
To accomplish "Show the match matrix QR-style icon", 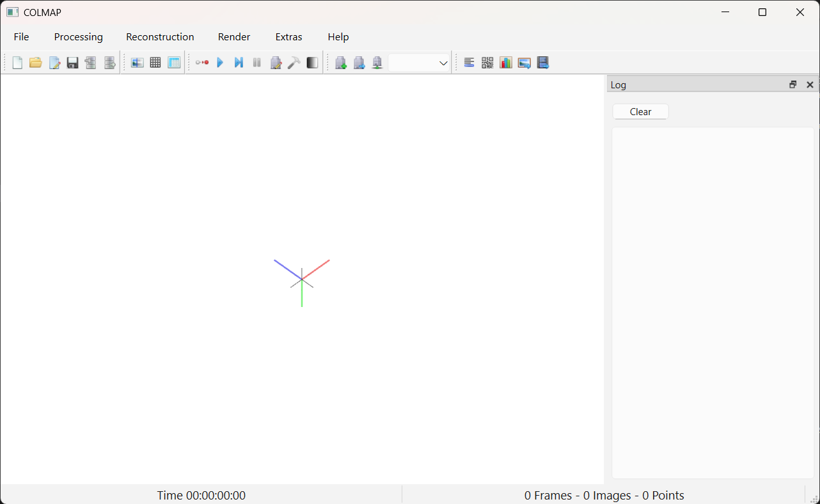I will click(x=487, y=63).
